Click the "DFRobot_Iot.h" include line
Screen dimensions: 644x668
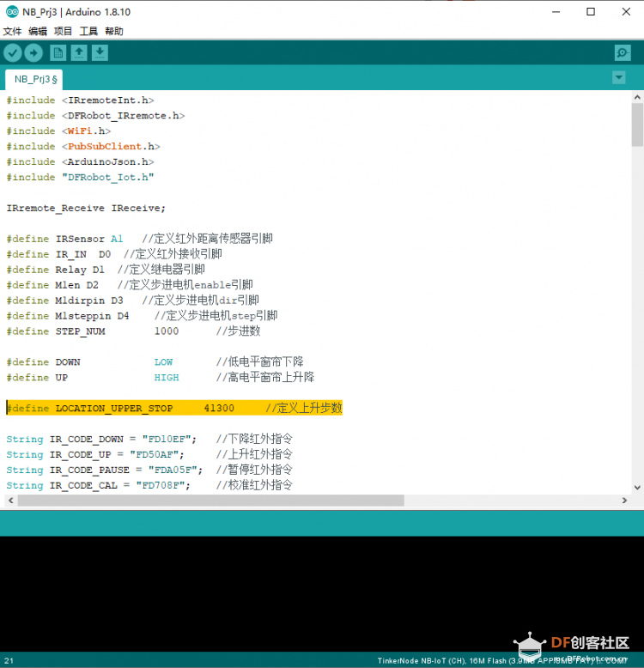coord(80,177)
